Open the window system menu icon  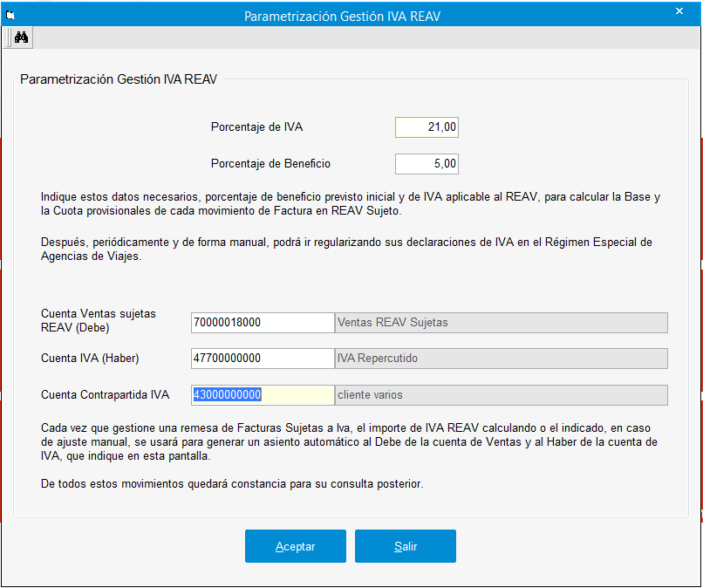11,14
